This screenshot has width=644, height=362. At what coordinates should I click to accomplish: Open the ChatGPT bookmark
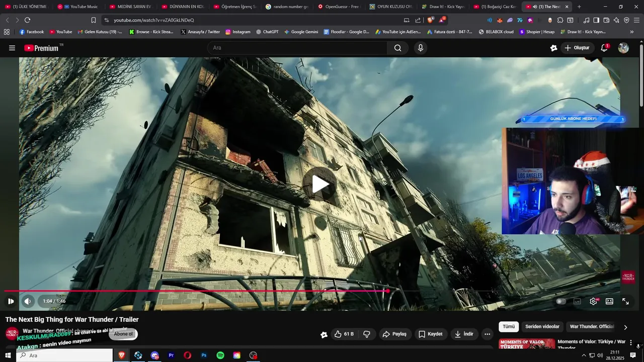tap(267, 32)
